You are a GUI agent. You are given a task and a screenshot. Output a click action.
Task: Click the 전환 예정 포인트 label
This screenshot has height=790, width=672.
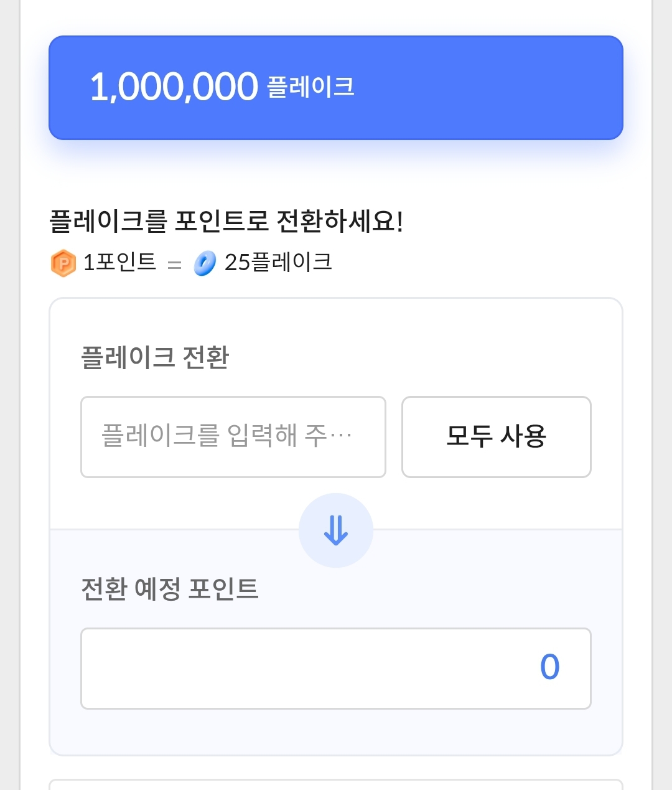pyautogui.click(x=169, y=588)
